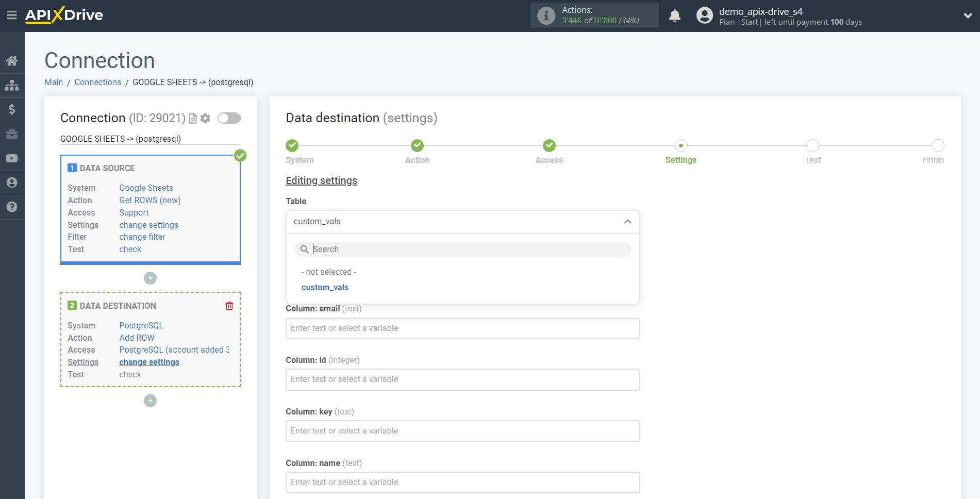The width and height of the screenshot is (980, 499).
Task: Click the change filter link
Action: 142,237
